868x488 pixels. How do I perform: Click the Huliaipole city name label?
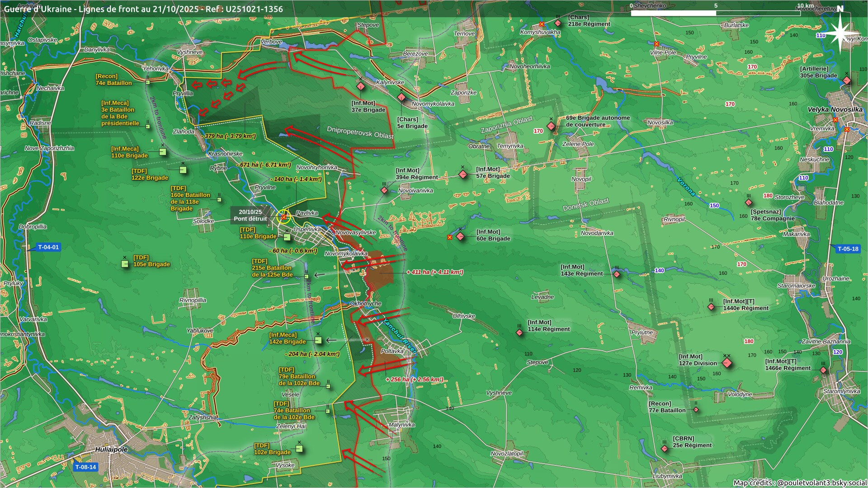[x=111, y=450]
